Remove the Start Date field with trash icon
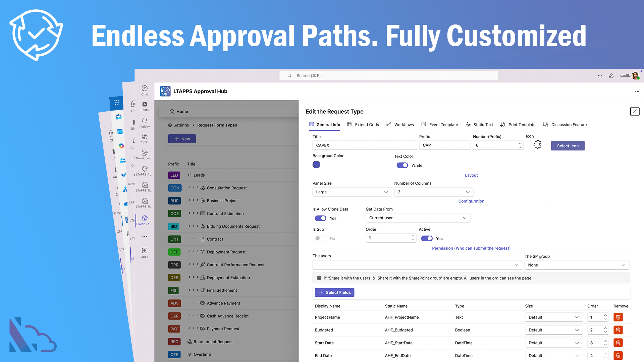 click(618, 343)
